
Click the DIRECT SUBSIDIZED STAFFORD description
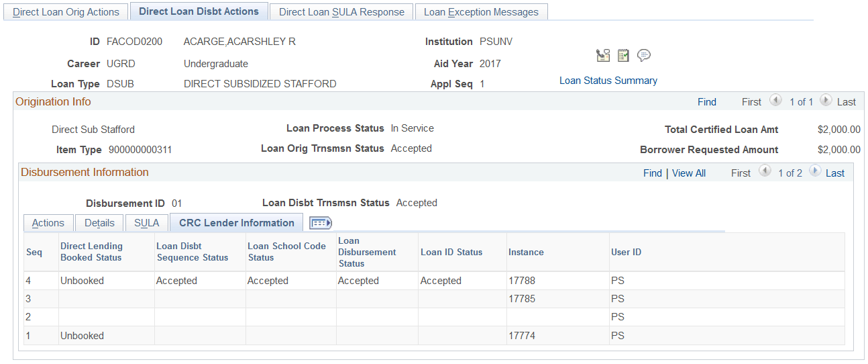260,84
